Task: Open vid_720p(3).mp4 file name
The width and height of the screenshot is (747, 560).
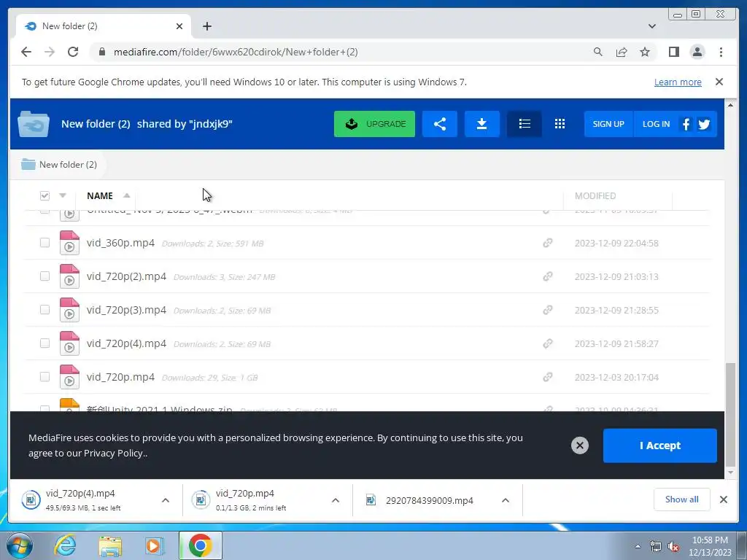Action: (x=126, y=310)
